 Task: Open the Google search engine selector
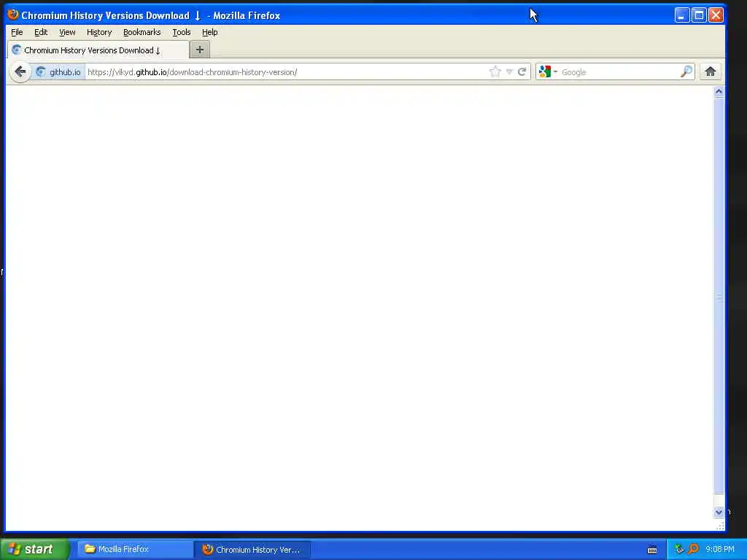coord(548,72)
